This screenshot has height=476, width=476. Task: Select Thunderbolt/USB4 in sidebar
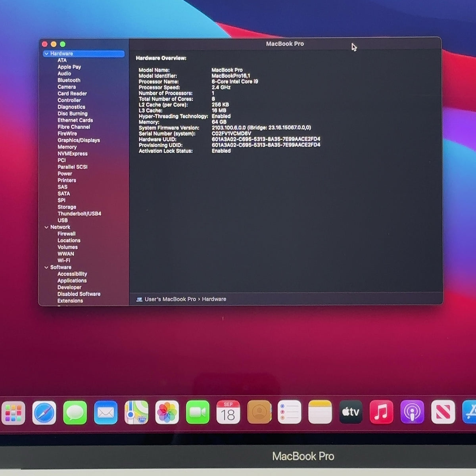pos(79,214)
